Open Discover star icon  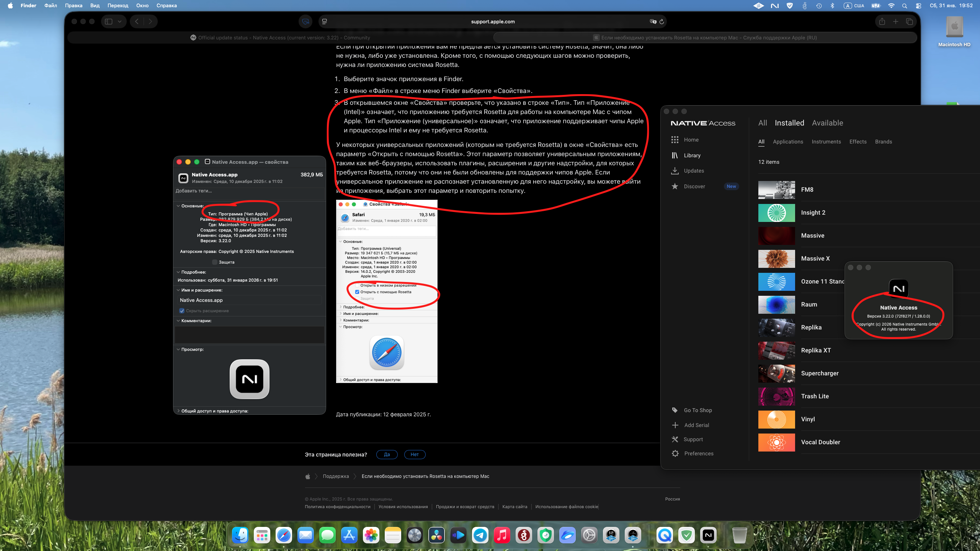click(675, 186)
